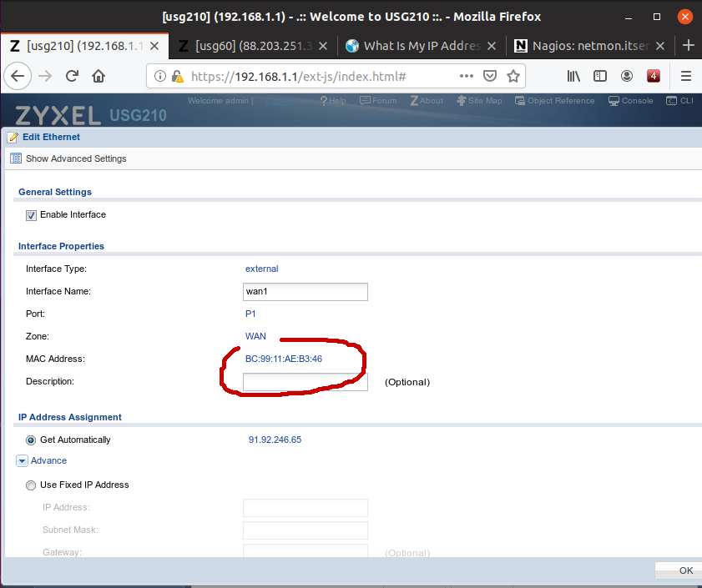Click the assigned IP 91.92.246.65
The image size is (702, 588).
click(x=275, y=440)
